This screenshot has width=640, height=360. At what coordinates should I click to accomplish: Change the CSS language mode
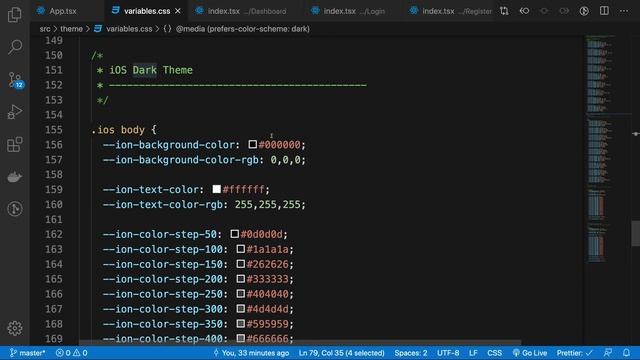(494, 353)
